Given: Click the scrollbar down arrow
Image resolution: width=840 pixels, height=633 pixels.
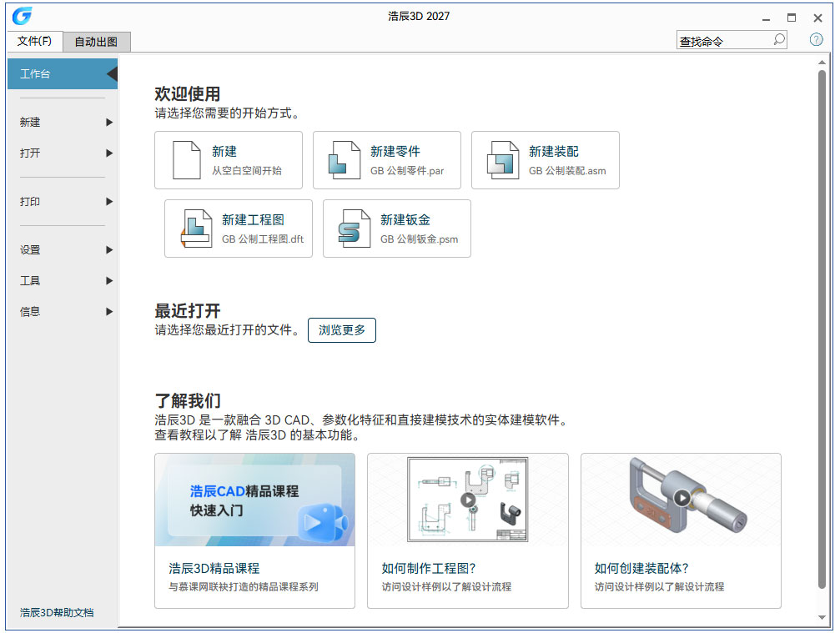Looking at the screenshot, I should click(x=822, y=617).
